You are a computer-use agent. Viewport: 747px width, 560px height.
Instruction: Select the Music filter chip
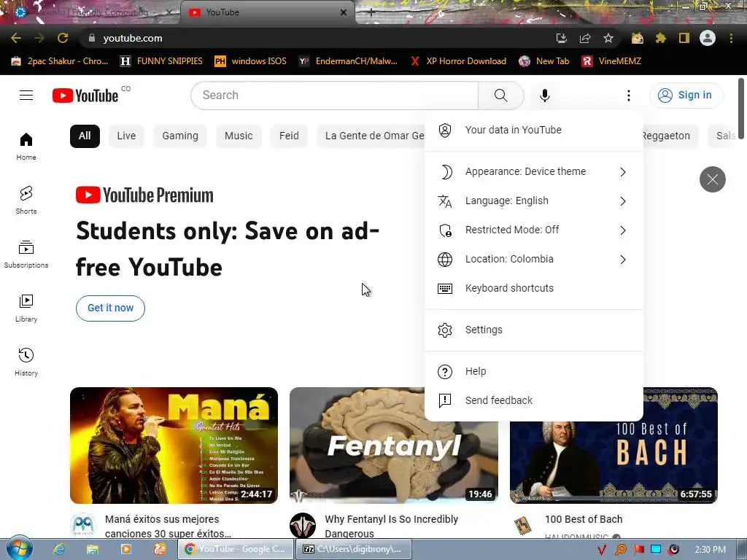[x=239, y=136]
